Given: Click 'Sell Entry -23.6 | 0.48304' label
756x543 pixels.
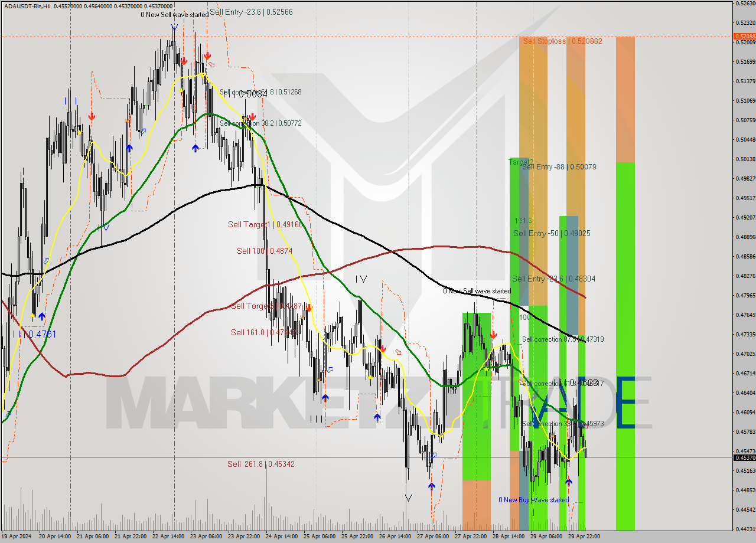Looking at the screenshot, I should [553, 279].
